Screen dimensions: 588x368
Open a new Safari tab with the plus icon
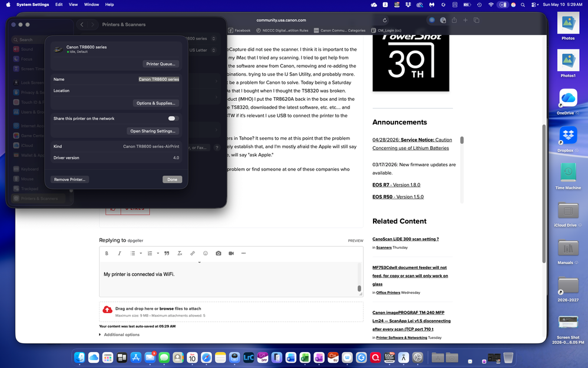point(465,20)
